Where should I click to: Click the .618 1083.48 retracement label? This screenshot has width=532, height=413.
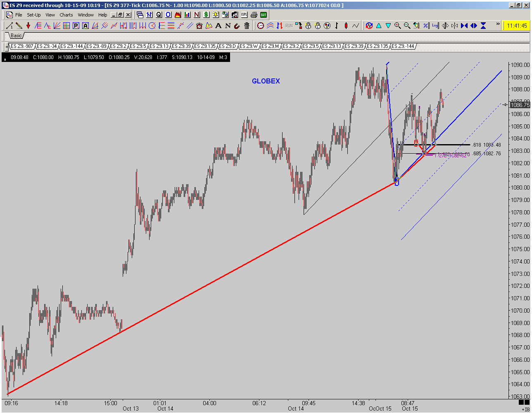point(486,145)
